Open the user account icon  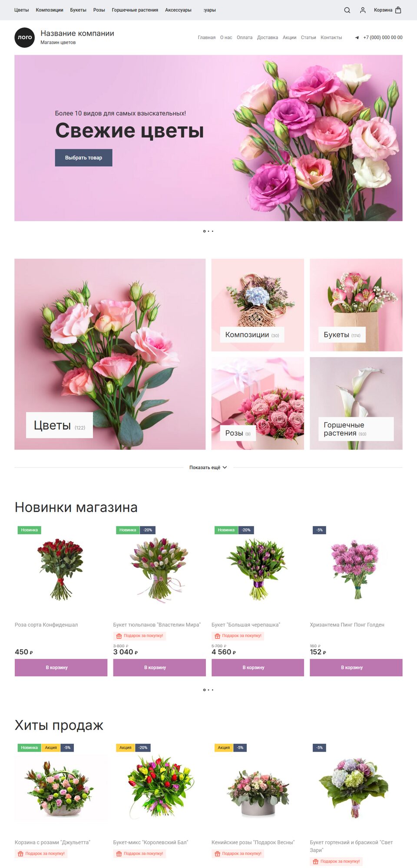coord(363,10)
